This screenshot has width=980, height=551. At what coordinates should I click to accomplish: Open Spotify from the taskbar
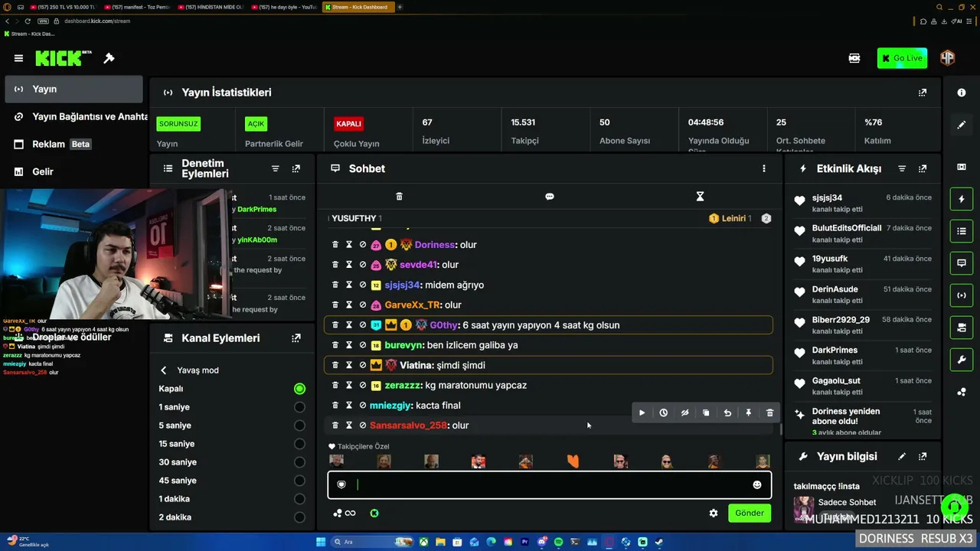pos(558,542)
